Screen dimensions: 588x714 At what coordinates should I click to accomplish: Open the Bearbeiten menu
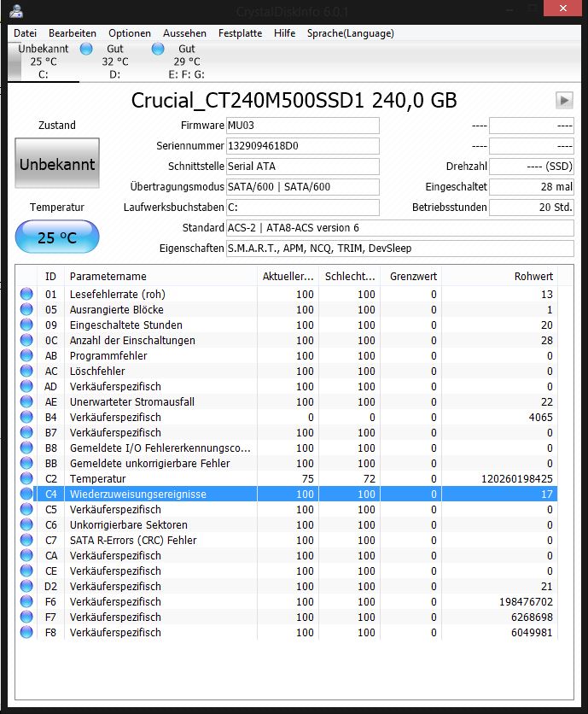[73, 33]
